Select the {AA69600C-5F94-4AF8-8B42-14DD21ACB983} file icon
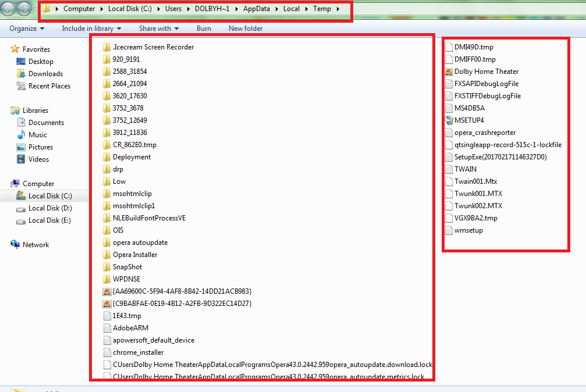This screenshot has width=586, height=392. click(x=106, y=291)
